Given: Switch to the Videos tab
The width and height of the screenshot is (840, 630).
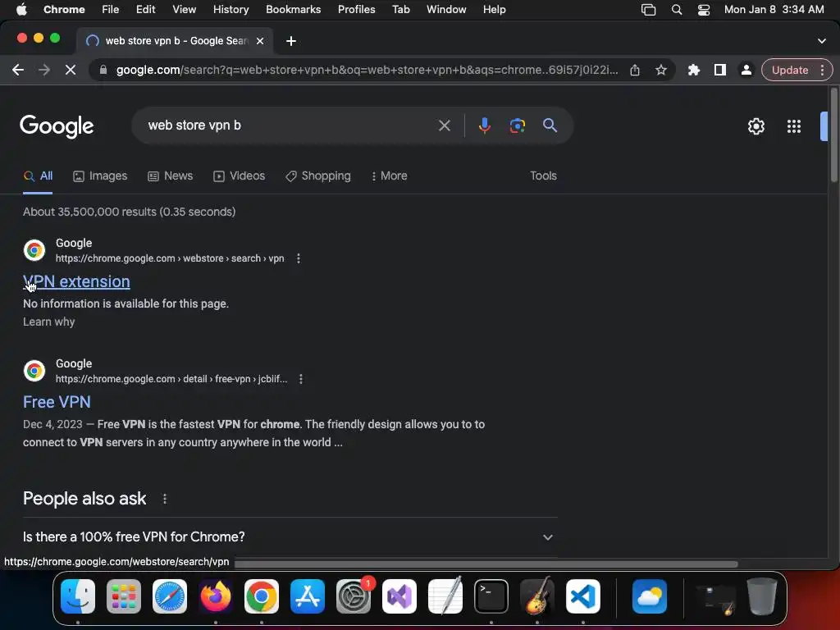Looking at the screenshot, I should click(239, 176).
